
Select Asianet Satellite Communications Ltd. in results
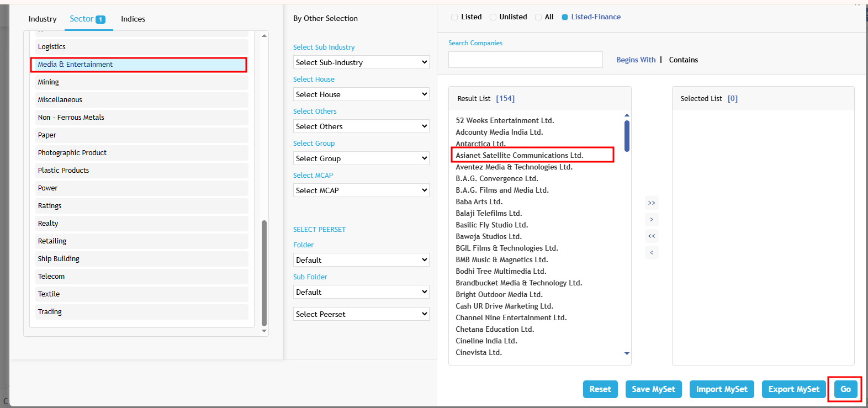coord(520,155)
